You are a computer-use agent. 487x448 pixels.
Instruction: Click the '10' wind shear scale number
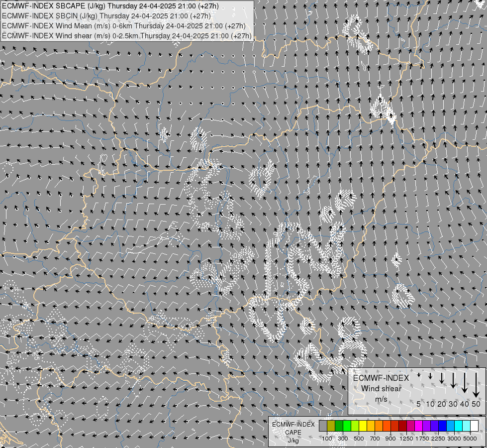(430, 404)
